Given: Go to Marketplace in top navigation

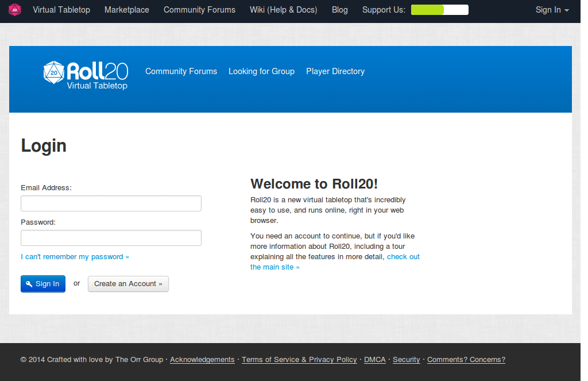Looking at the screenshot, I should [127, 10].
